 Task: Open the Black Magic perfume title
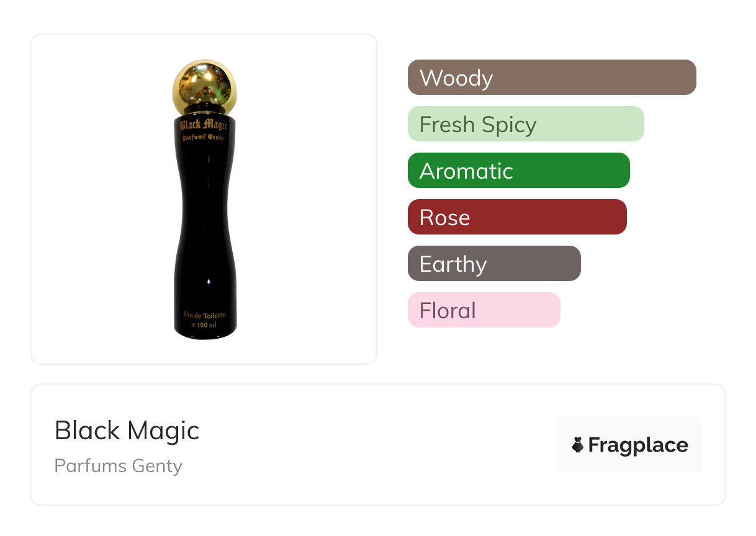127,431
